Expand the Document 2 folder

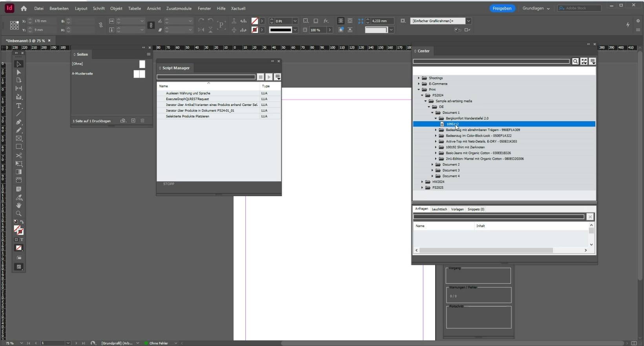(x=432, y=165)
